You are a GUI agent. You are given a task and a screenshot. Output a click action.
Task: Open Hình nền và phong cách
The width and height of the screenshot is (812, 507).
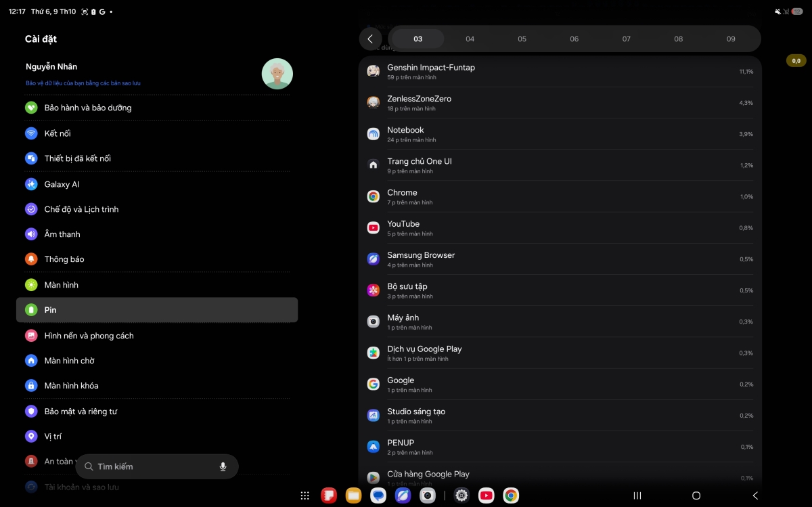point(157,336)
